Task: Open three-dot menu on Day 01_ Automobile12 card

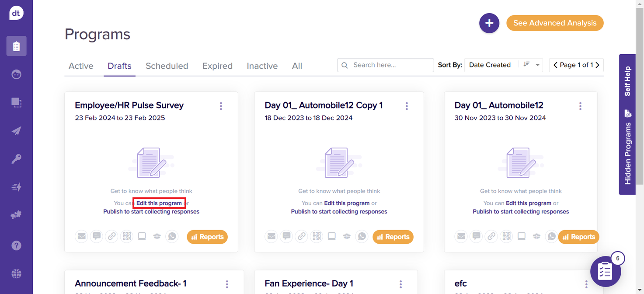Action: [580, 106]
